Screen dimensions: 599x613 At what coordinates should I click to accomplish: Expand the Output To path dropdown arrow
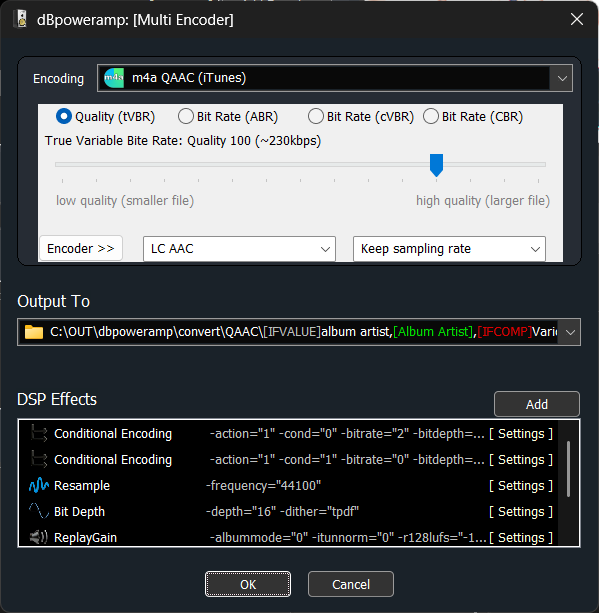[x=570, y=332]
